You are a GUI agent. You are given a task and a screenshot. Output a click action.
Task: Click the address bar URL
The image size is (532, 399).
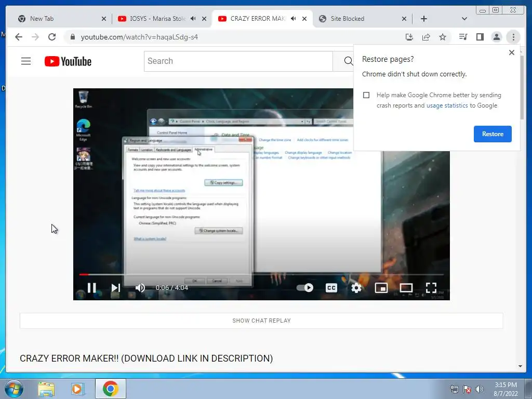click(x=139, y=37)
